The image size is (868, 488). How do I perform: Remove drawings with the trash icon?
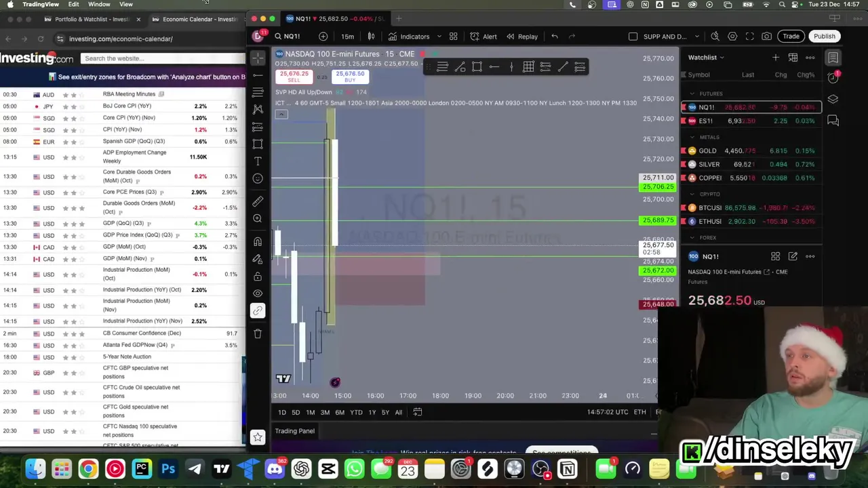point(258,333)
